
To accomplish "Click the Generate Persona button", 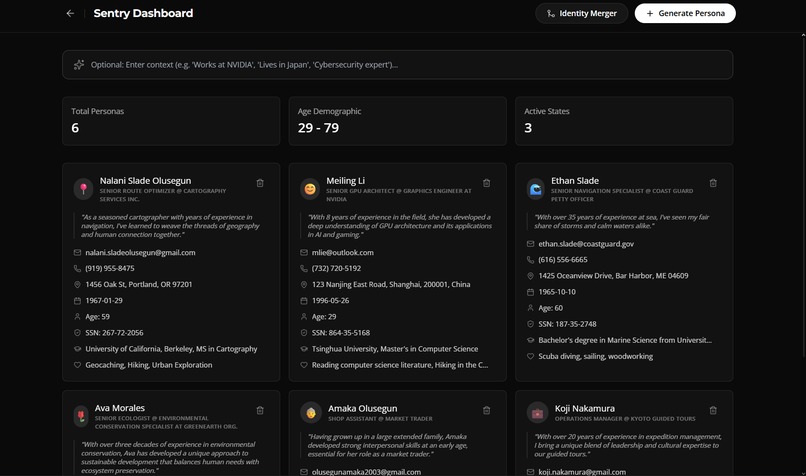I will (685, 13).
